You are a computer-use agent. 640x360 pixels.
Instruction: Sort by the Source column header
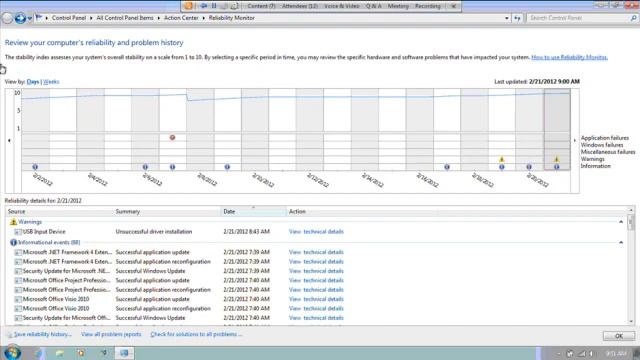(x=60, y=211)
